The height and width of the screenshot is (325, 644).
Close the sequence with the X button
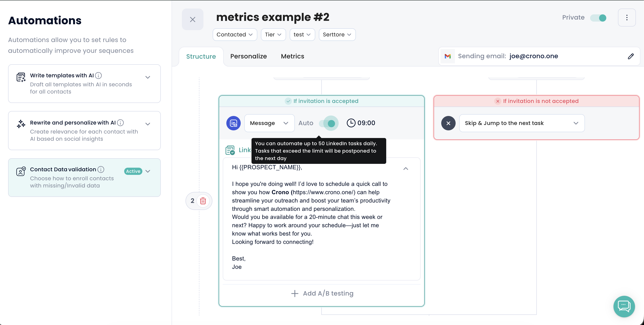[x=192, y=20]
